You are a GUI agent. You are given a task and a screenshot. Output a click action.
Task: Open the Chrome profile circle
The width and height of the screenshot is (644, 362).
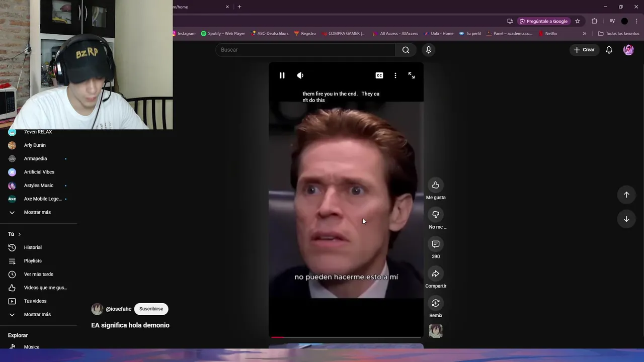[x=624, y=21]
